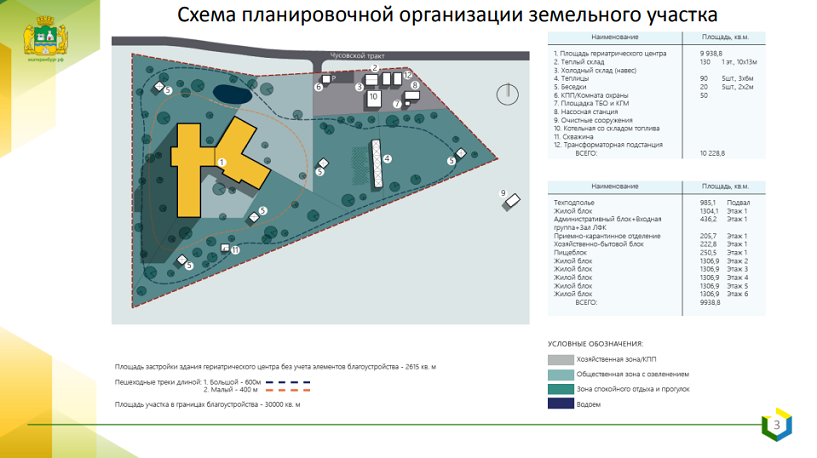Click the Приемно-карантинное отделение row
Screen dimensions: 817x458
point(656,236)
